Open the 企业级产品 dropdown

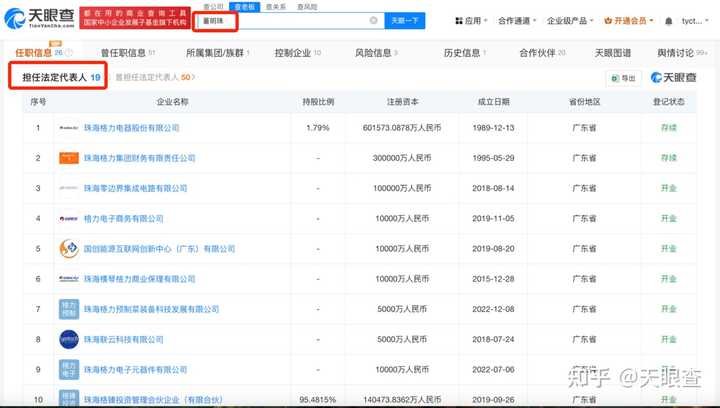(570, 21)
